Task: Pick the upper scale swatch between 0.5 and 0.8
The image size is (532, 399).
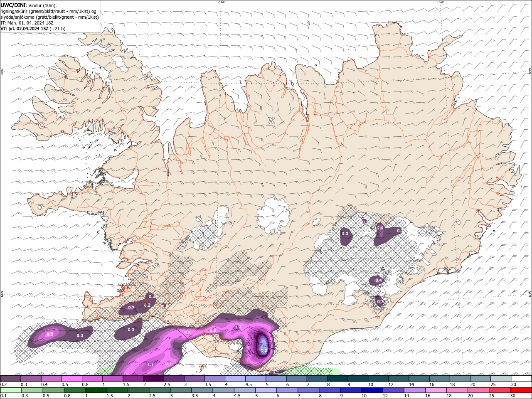Action: click(x=71, y=379)
